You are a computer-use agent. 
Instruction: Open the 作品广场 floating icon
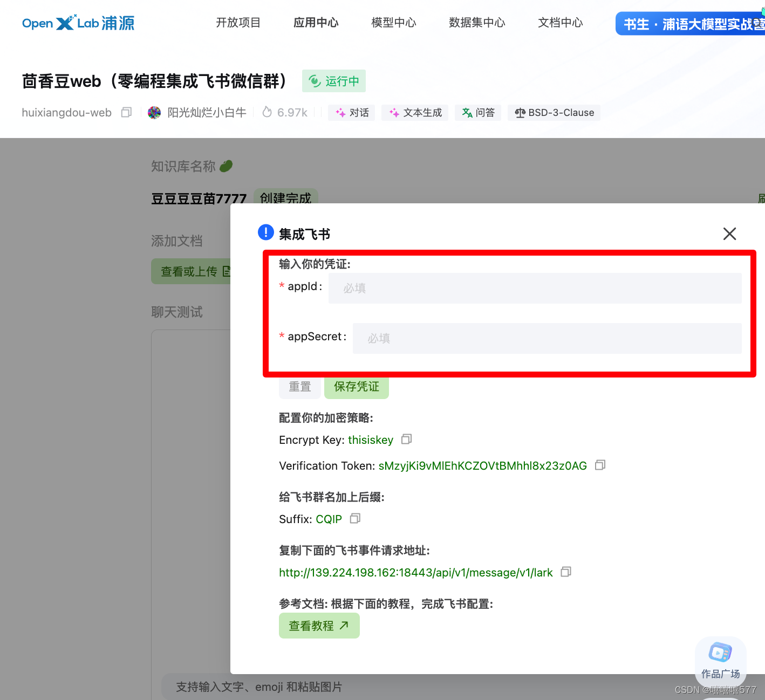(721, 660)
